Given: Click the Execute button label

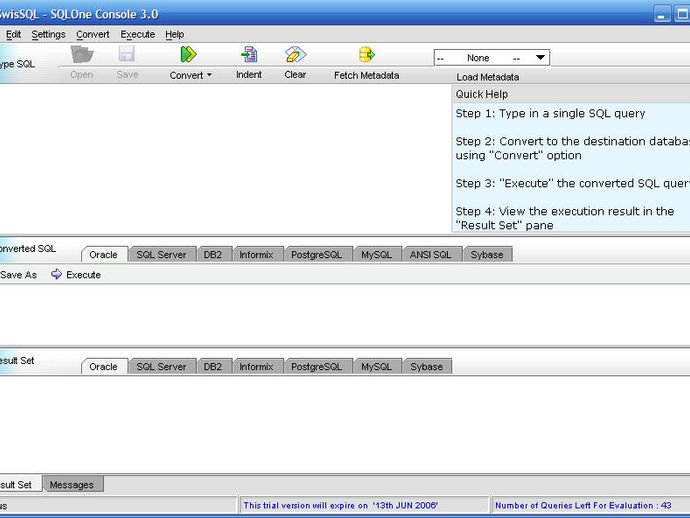Looking at the screenshot, I should 84,275.
